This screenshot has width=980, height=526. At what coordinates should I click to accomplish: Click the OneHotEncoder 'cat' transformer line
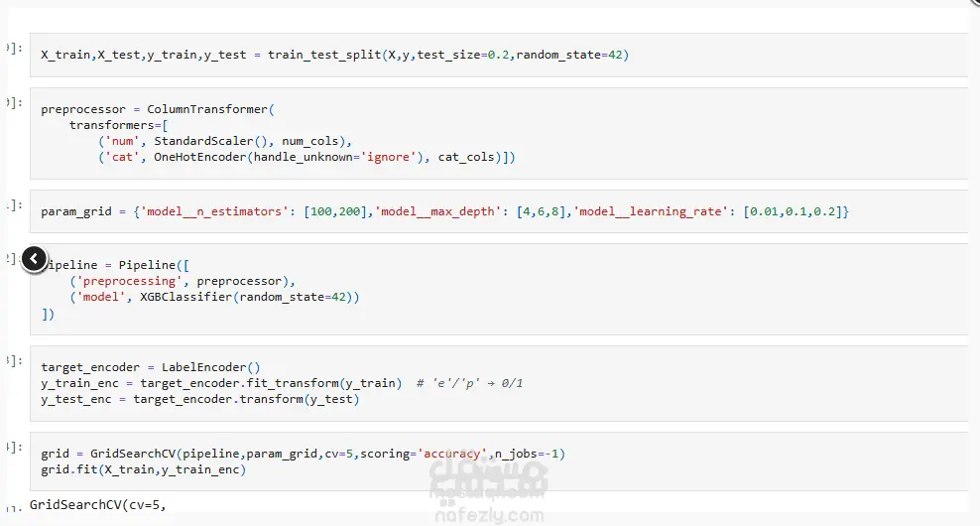tap(306, 157)
